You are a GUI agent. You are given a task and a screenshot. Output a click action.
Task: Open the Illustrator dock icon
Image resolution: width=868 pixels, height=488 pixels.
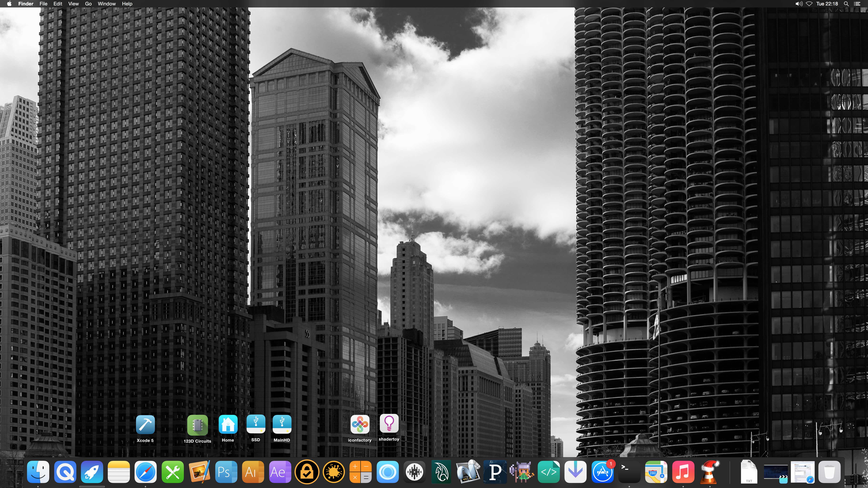[253, 472]
